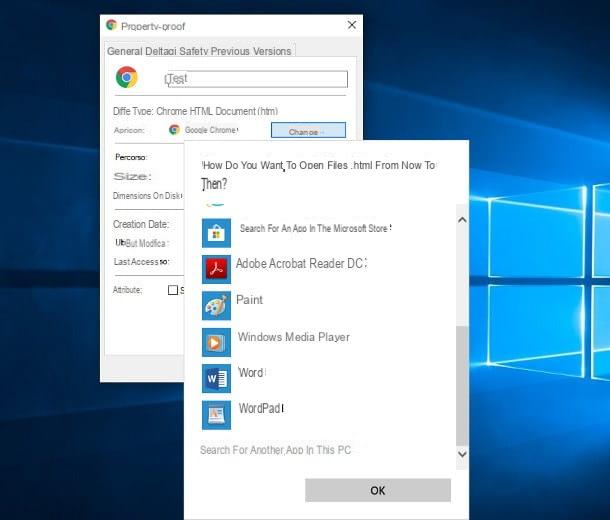This screenshot has width=610, height=520.
Task: Select the Adobe Acrobat Reader DC label
Action: tap(300, 263)
